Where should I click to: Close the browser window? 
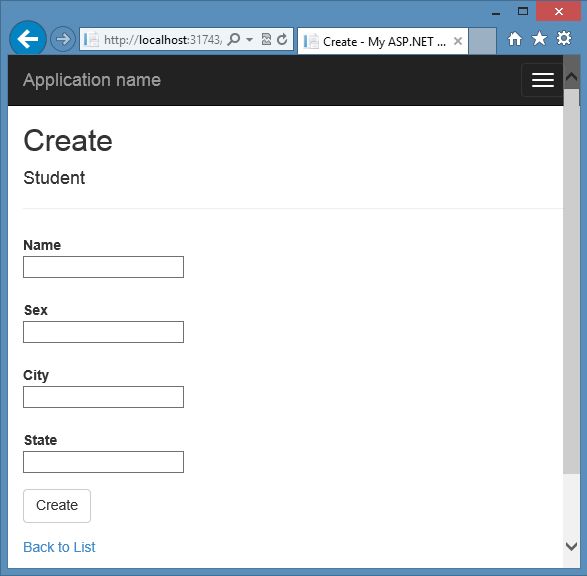click(559, 12)
